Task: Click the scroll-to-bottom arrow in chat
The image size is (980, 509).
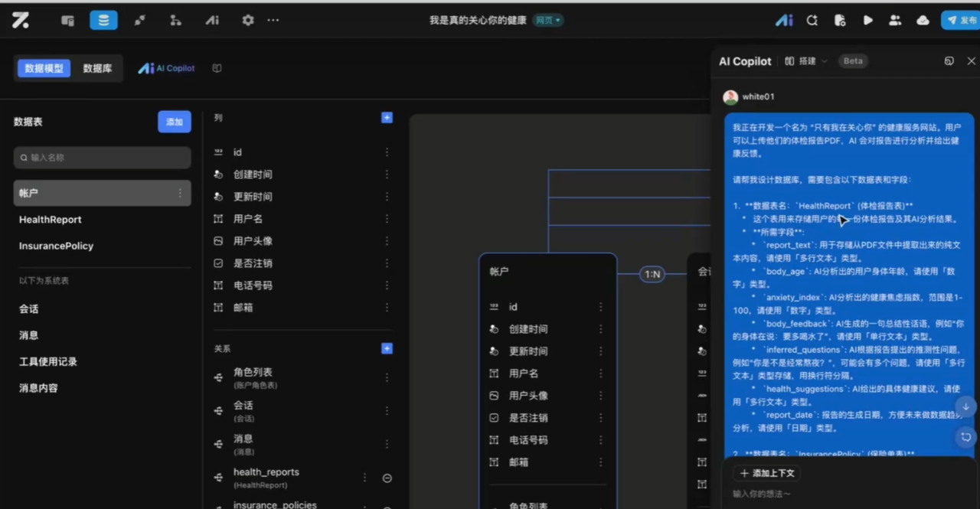Action: pyautogui.click(x=965, y=406)
